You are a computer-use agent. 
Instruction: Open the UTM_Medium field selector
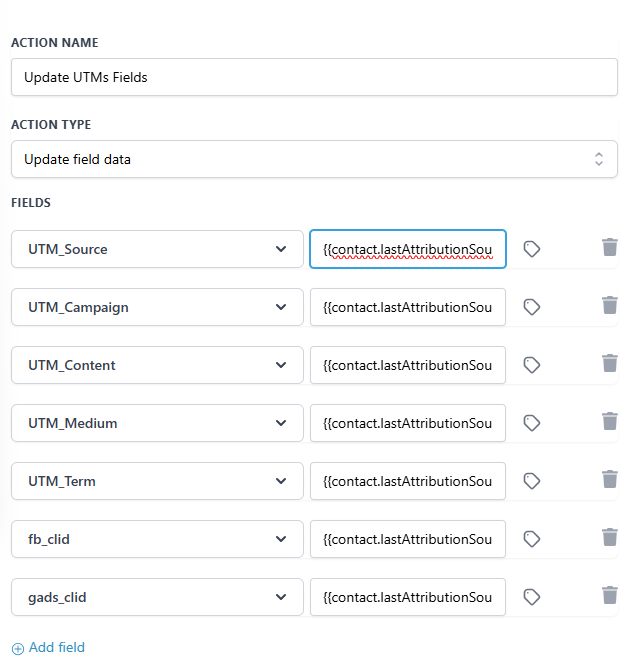click(x=157, y=423)
